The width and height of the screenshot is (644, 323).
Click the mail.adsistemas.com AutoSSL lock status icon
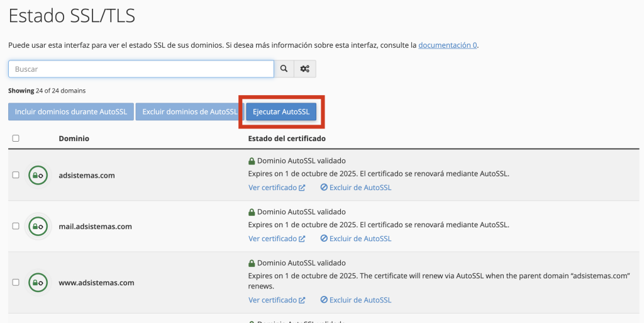(38, 226)
